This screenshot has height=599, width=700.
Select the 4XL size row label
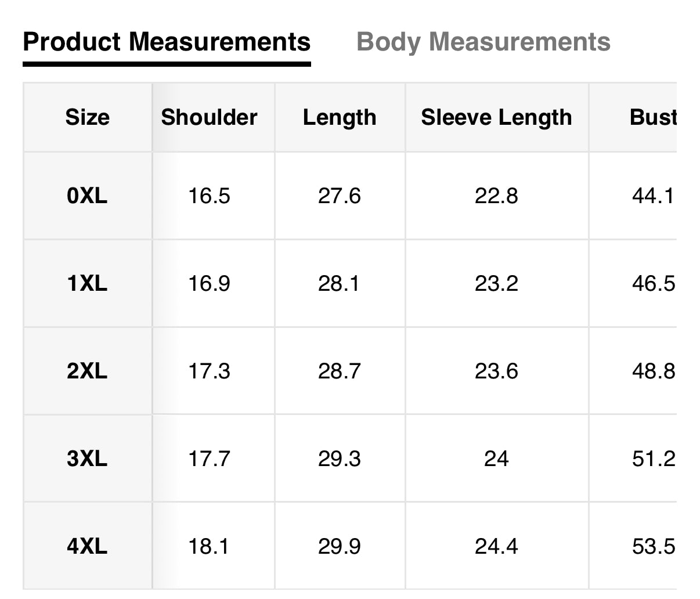(x=87, y=547)
